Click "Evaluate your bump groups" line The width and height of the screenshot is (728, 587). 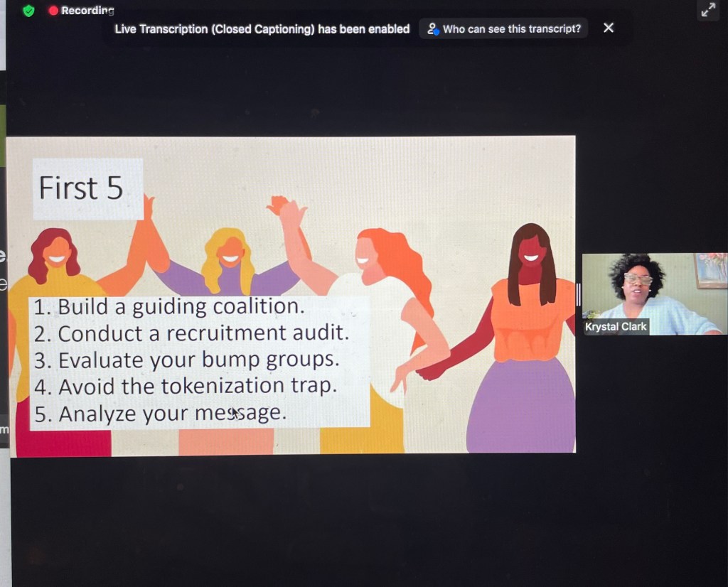tap(186, 360)
